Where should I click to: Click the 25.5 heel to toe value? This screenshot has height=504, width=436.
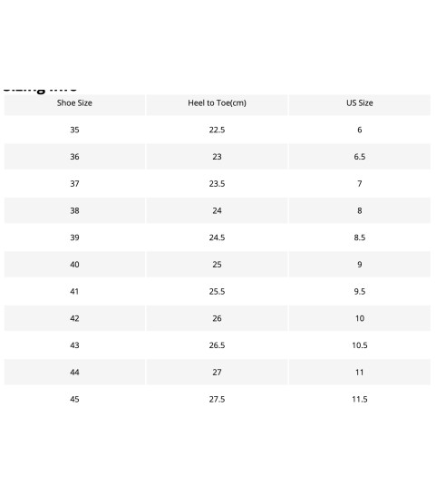click(217, 292)
